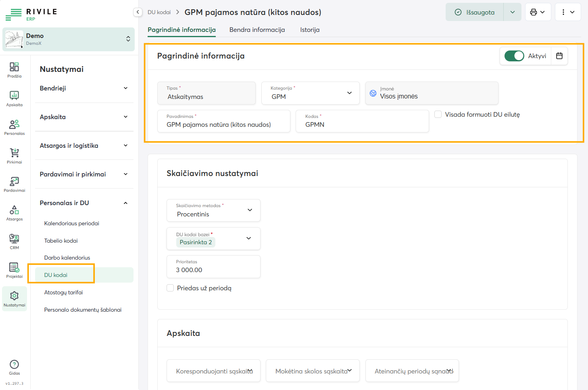This screenshot has height=390, width=588.
Task: Click into the Prioritetas input field
Action: tap(213, 266)
